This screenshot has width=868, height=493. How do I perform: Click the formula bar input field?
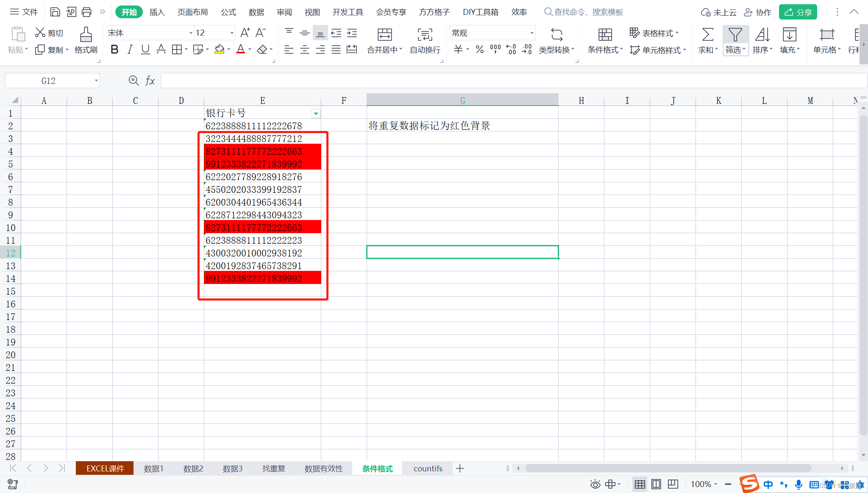point(509,81)
